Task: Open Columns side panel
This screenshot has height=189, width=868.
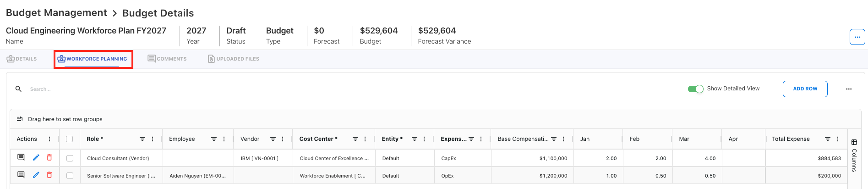Action: click(x=854, y=155)
